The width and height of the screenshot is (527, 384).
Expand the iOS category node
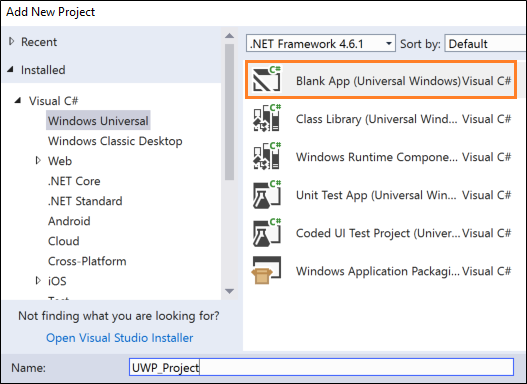tap(38, 281)
